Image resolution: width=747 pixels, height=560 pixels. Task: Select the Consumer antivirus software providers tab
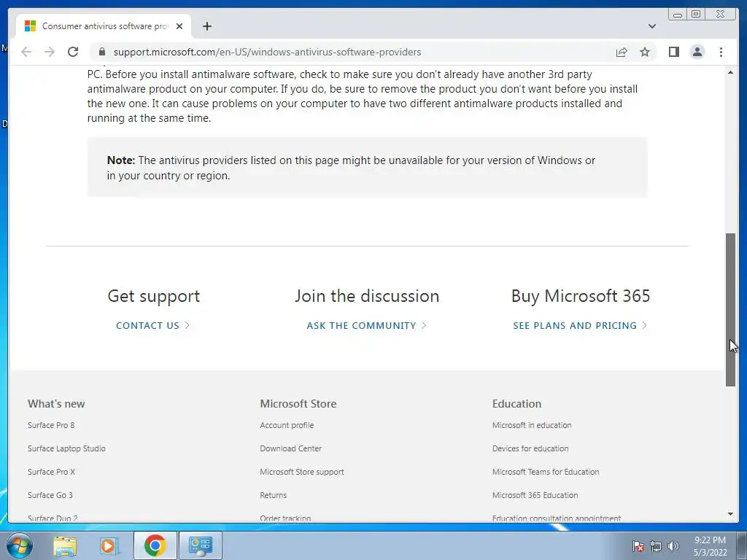104,26
